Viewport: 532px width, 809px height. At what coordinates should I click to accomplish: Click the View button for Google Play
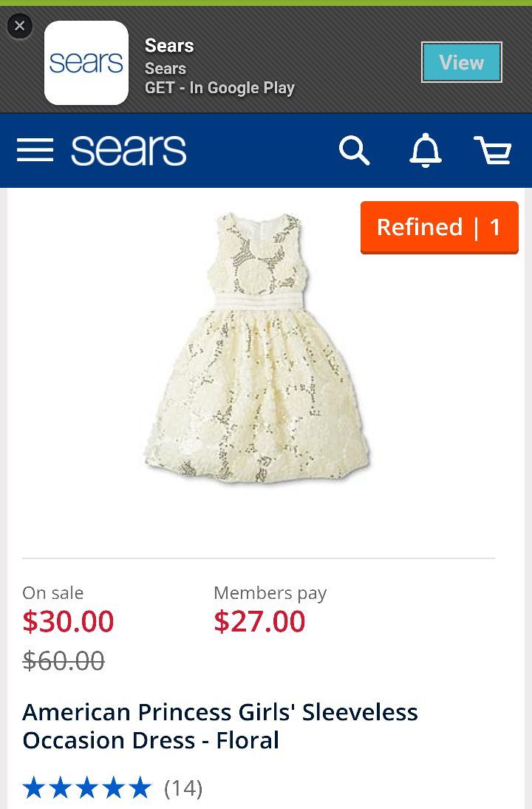[x=461, y=62]
